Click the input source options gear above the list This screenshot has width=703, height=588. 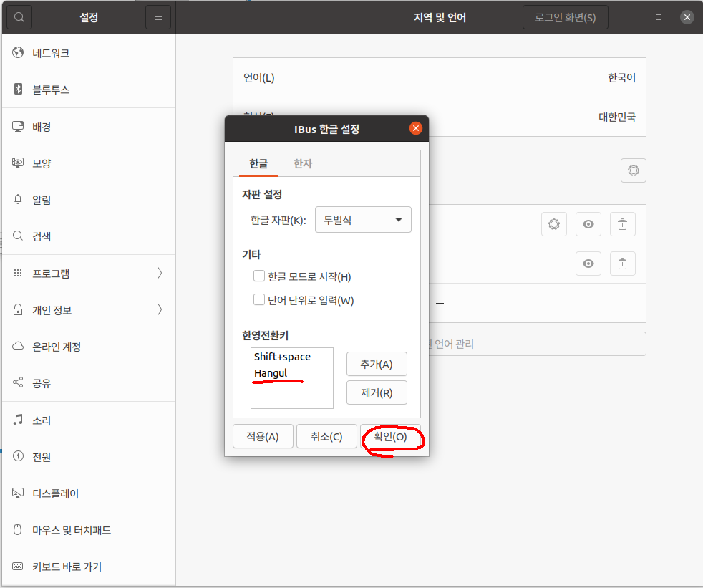633,170
